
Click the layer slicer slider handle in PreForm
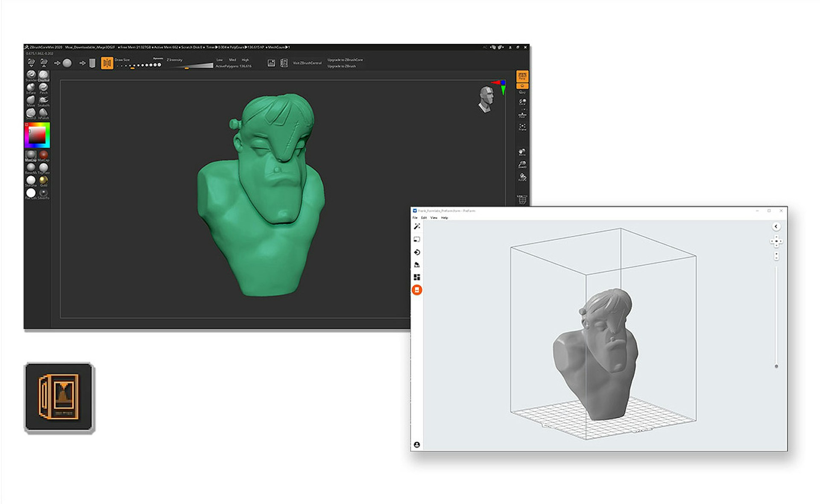[776, 366]
